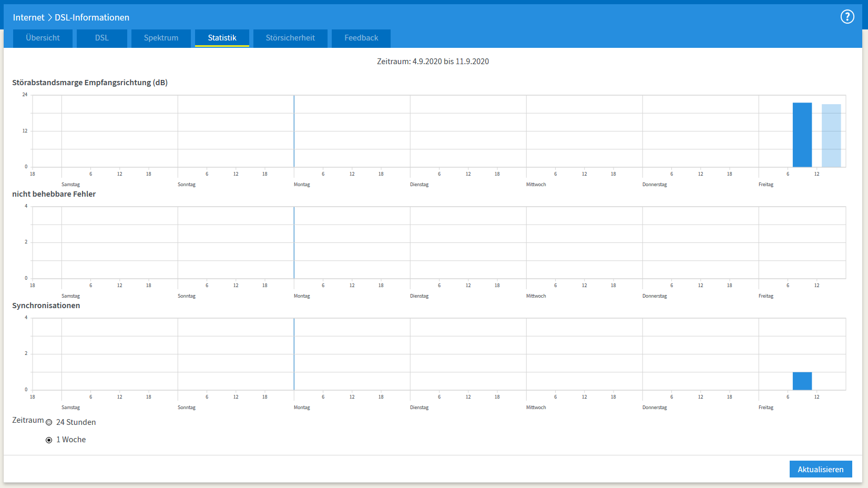The height and width of the screenshot is (488, 868).
Task: Click the 1 Woche option label
Action: tap(71, 440)
